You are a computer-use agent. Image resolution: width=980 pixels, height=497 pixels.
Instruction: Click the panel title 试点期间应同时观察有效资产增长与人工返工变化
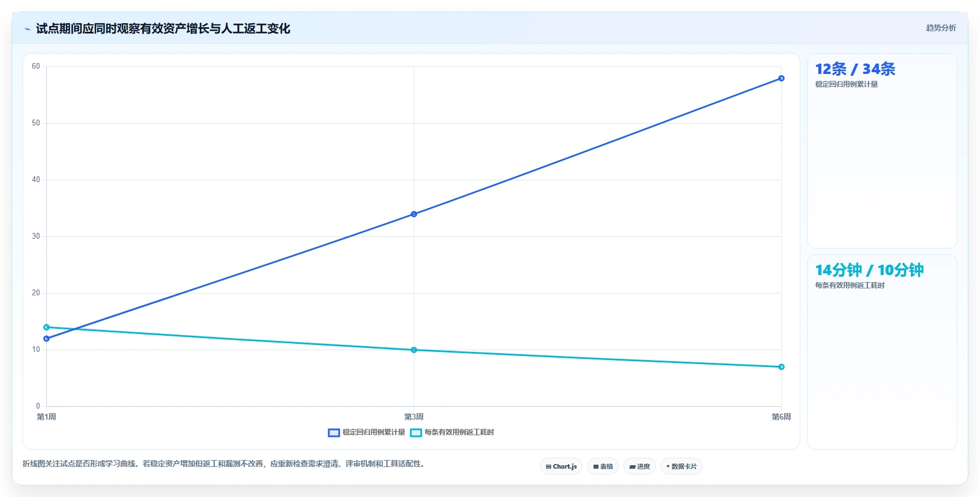pos(163,29)
